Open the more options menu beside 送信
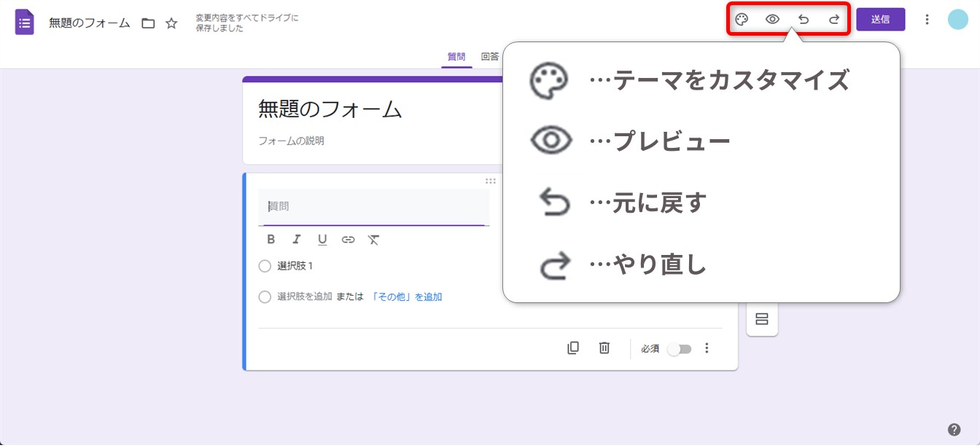 tap(927, 20)
